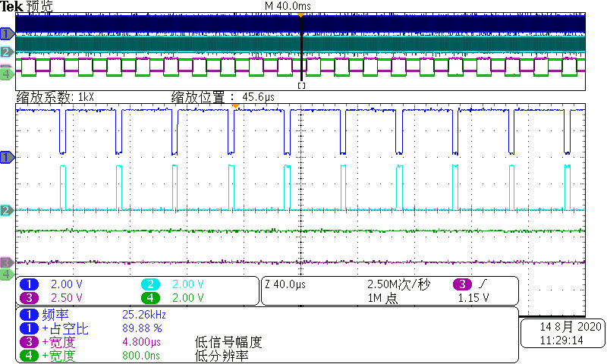The image size is (607, 364).
Task: Click green channel 4 badge beside 2.00 V
Action: pyautogui.click(x=150, y=298)
